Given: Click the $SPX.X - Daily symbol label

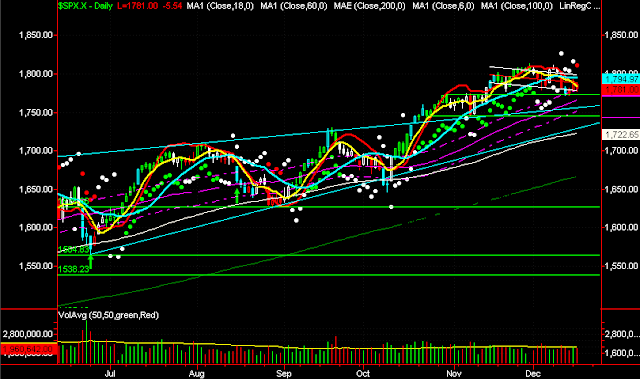Looking at the screenshot, I should click(85, 6).
